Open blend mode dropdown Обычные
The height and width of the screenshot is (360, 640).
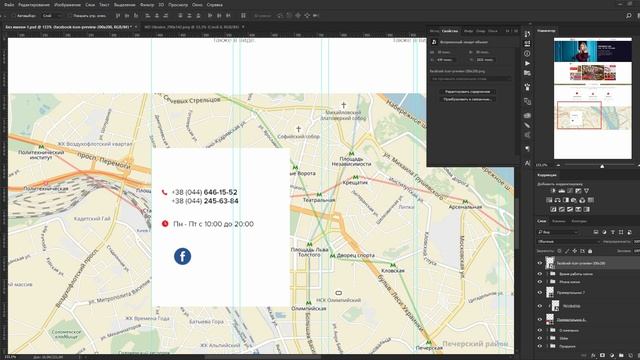(x=569, y=242)
